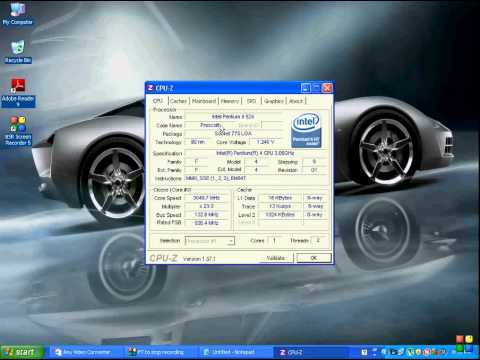The width and height of the screenshot is (480, 360).
Task: Launch BSR Screen Recorder desktop shortcut
Action: pyautogui.click(x=18, y=131)
